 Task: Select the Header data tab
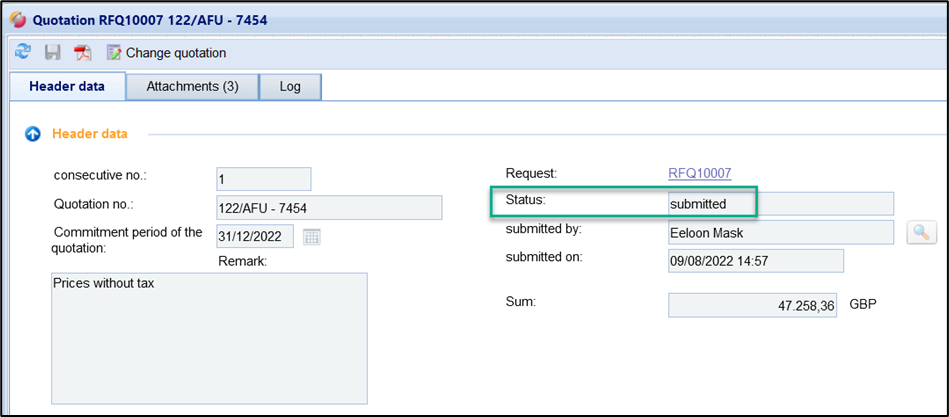(67, 86)
